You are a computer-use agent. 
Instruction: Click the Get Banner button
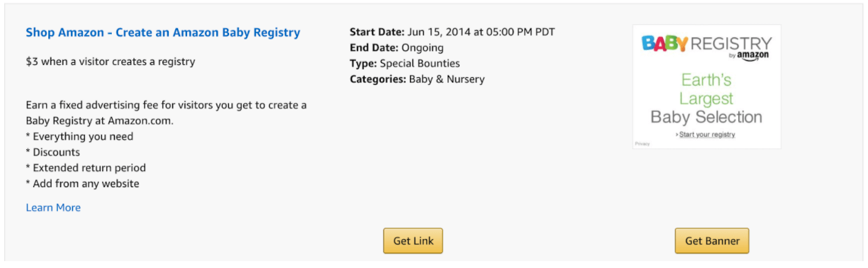(712, 241)
